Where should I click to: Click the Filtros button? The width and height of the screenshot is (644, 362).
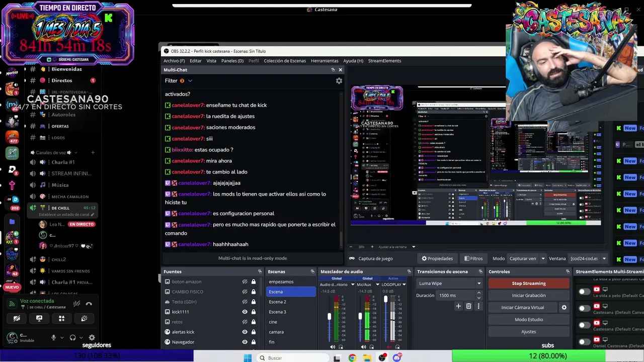point(473,258)
